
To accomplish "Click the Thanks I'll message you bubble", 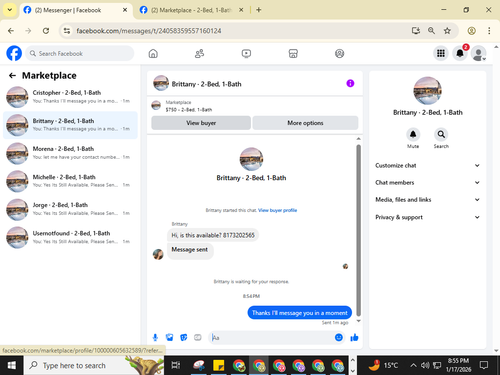I will [300, 313].
